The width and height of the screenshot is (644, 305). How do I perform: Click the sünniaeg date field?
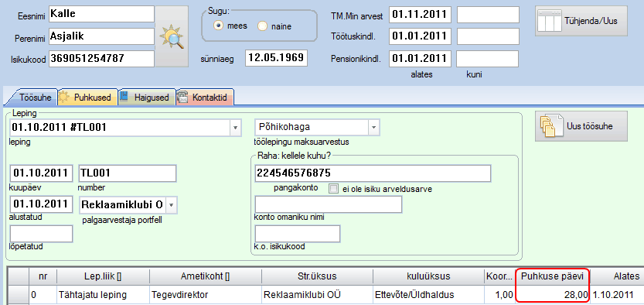[x=277, y=58]
